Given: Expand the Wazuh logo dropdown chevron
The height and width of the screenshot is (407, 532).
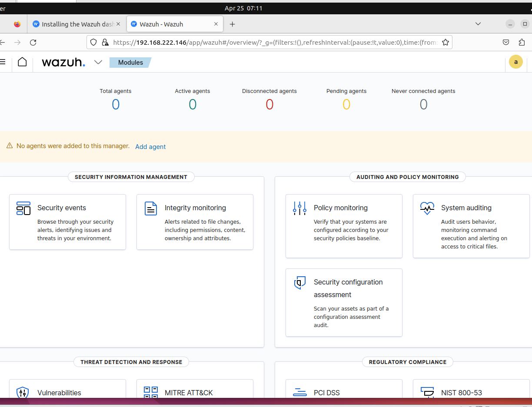Looking at the screenshot, I should point(98,62).
